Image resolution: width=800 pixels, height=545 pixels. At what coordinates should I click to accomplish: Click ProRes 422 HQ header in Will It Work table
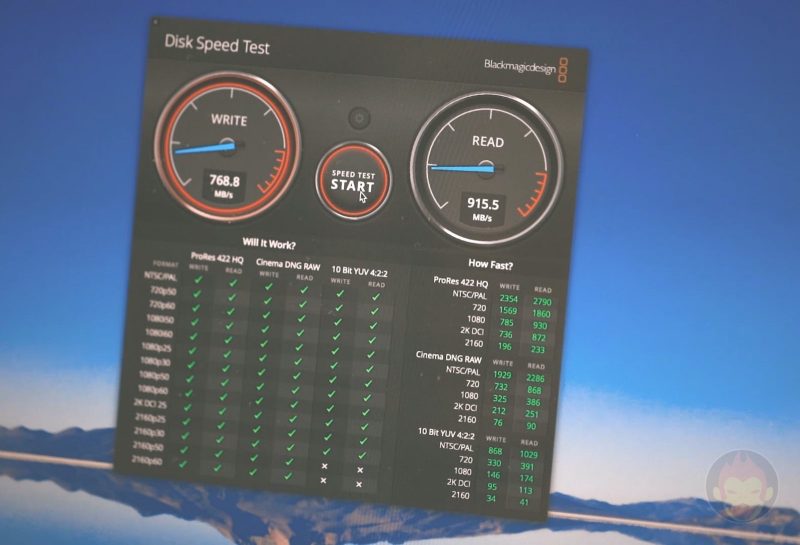[217, 258]
